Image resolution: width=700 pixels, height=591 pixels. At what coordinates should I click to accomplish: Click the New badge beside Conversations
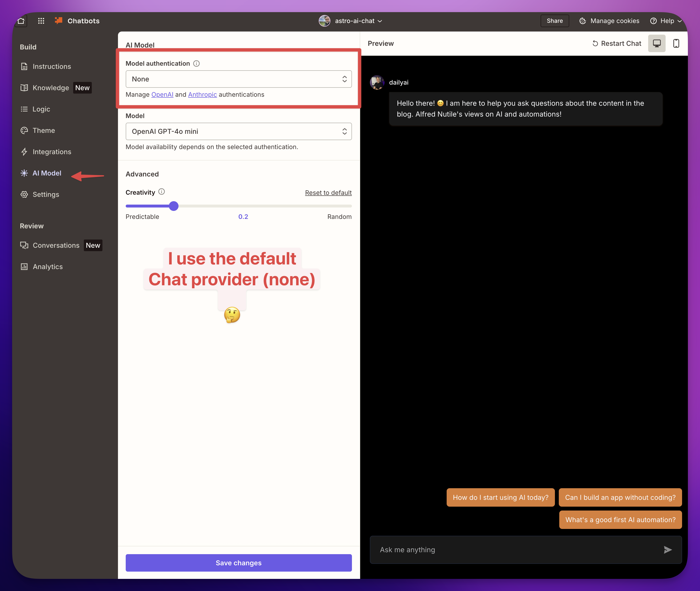[93, 245]
